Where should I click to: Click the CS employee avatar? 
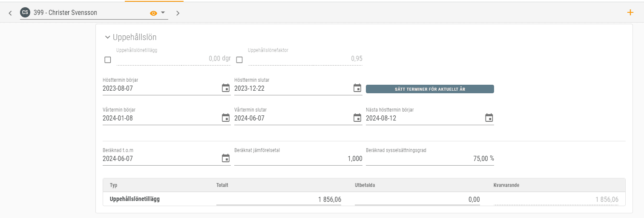pos(25,13)
